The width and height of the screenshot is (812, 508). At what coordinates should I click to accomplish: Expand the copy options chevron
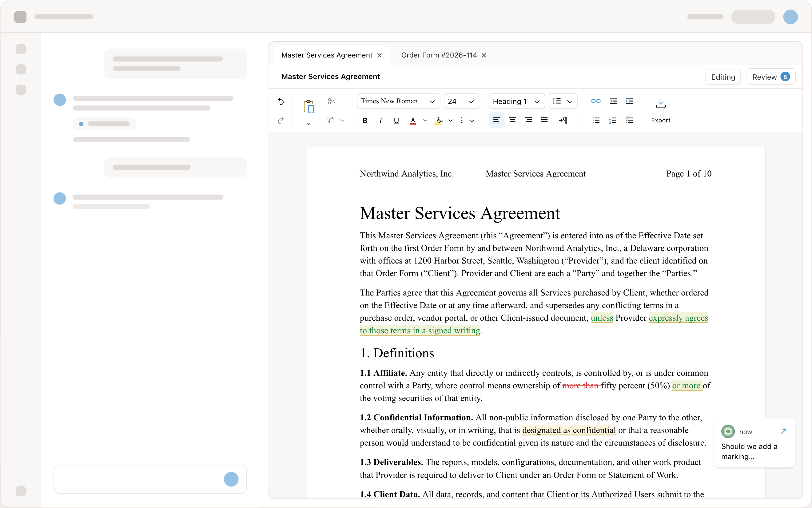pyautogui.click(x=342, y=120)
